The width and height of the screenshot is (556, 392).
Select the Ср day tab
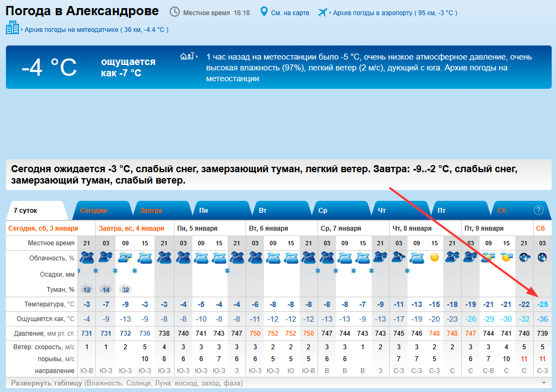click(x=322, y=211)
